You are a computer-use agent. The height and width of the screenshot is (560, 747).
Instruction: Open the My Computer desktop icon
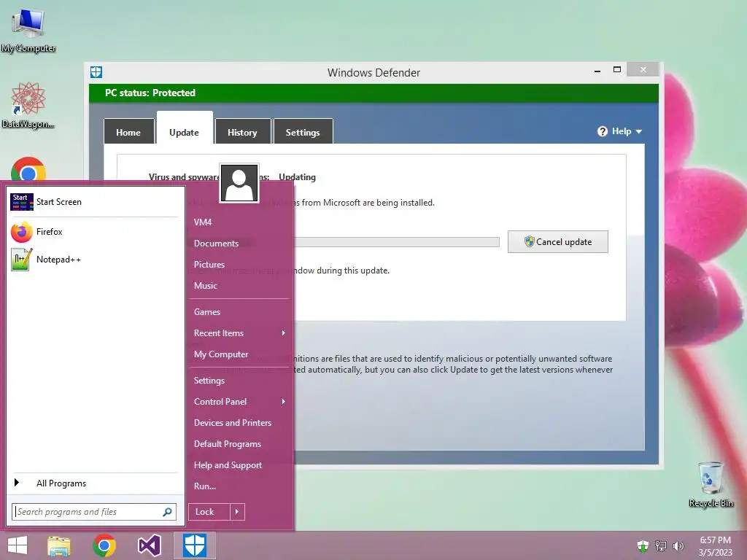pyautogui.click(x=28, y=31)
